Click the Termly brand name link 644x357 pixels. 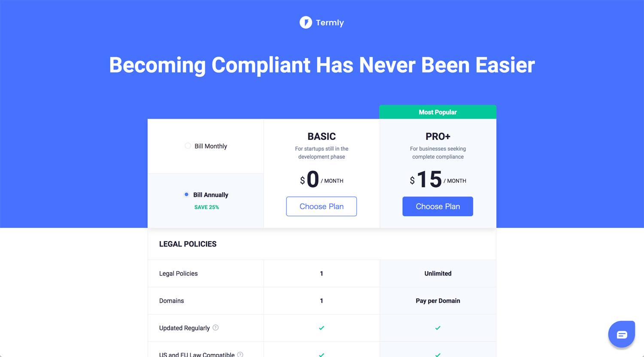pos(330,23)
